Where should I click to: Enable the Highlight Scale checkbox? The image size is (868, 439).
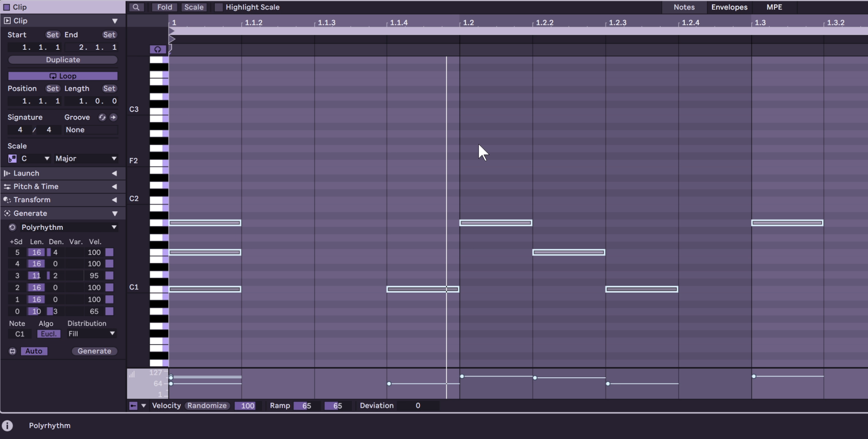pos(219,7)
